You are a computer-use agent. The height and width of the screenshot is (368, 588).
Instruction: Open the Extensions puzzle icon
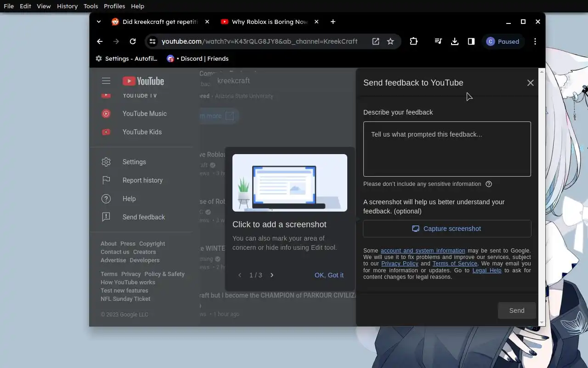[414, 41]
